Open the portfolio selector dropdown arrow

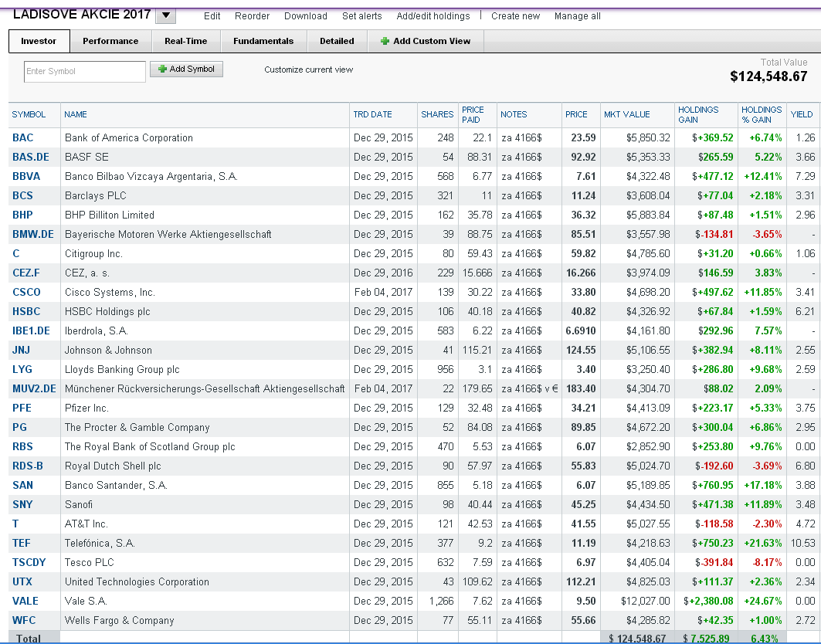[166, 15]
